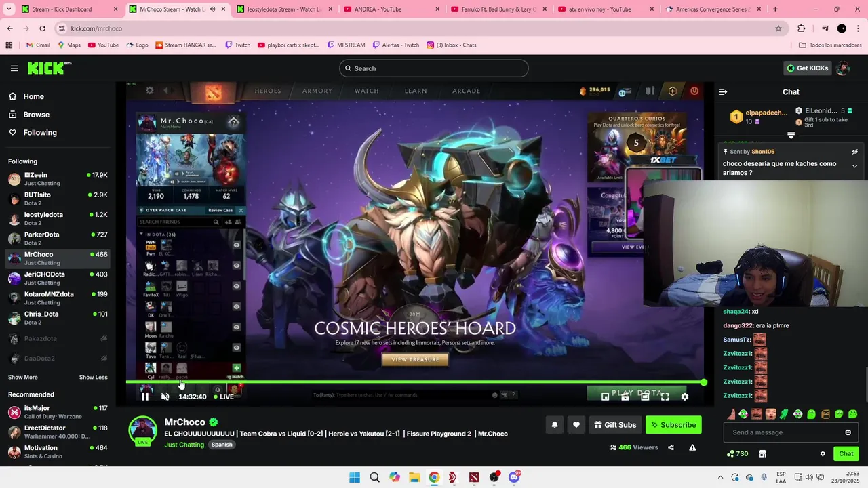
Task: Open Twitch bookmark
Action: (238, 45)
